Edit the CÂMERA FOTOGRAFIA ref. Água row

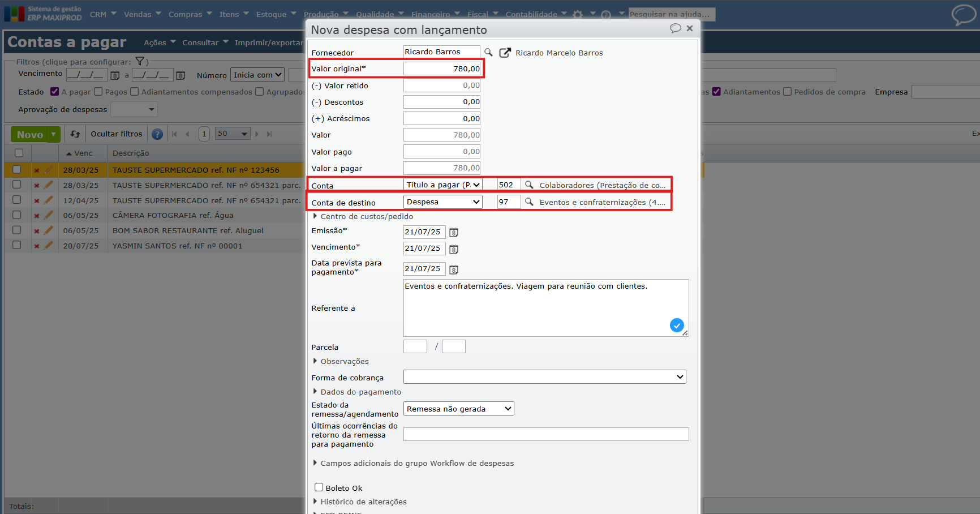point(49,215)
